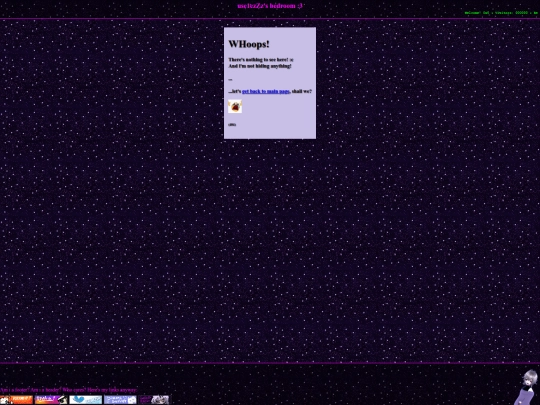Click the small avatar image in the Whoops box
Viewport: 540px width, 405px height.
tap(235, 106)
